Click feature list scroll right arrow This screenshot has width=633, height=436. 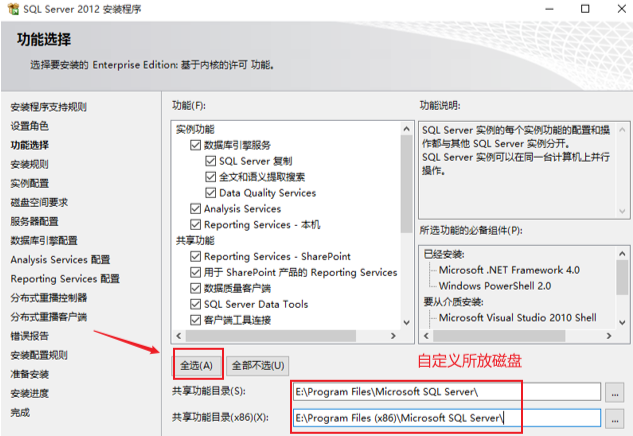pos(393,336)
